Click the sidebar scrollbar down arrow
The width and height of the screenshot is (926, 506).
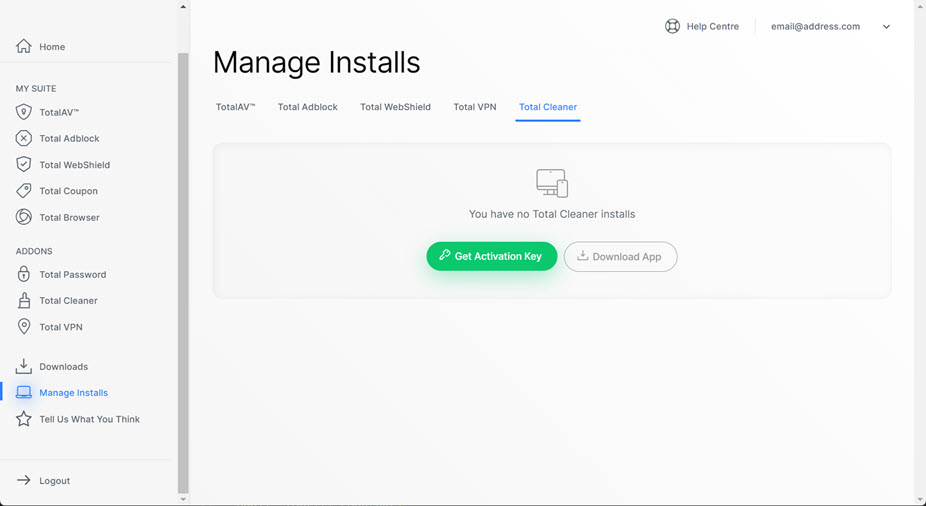click(x=183, y=499)
